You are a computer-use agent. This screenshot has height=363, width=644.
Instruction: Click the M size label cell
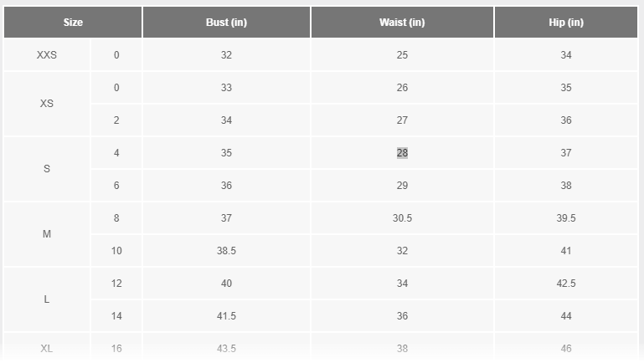click(47, 234)
